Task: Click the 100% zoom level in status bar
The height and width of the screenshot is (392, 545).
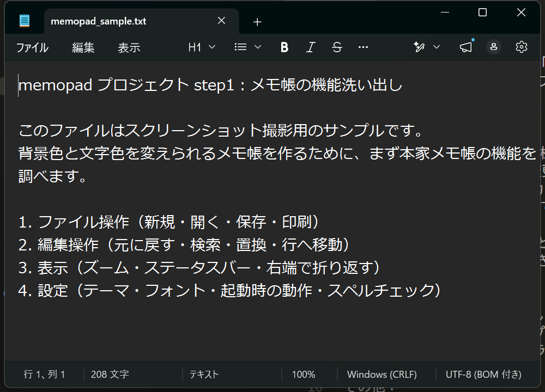Action: [x=304, y=374]
